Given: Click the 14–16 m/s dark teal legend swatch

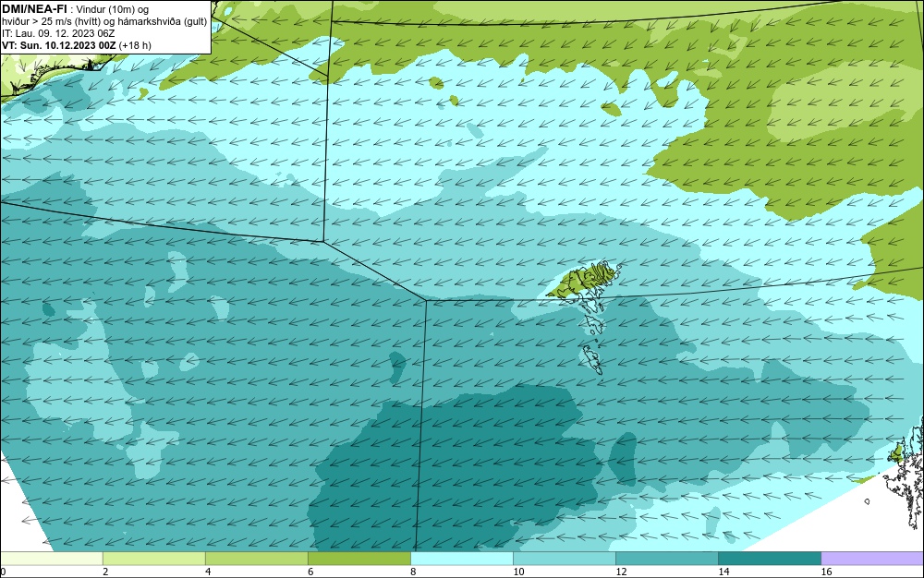Looking at the screenshot, I should point(769,559).
